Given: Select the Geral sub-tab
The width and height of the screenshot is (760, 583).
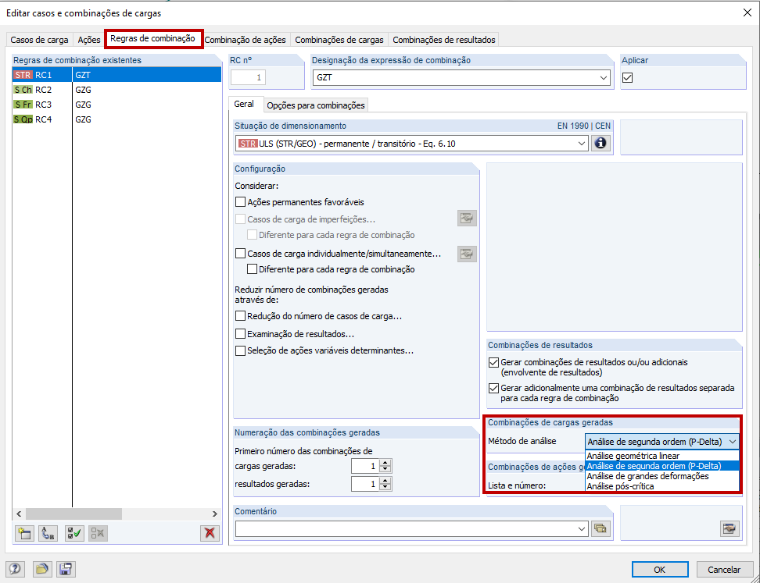Looking at the screenshot, I should click(244, 104).
